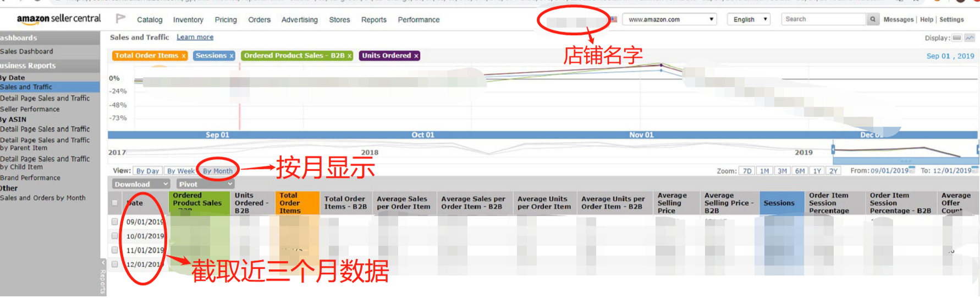Remove the Total Order Items metric tag
Image resolution: width=980 pixels, height=298 pixels.
click(184, 56)
